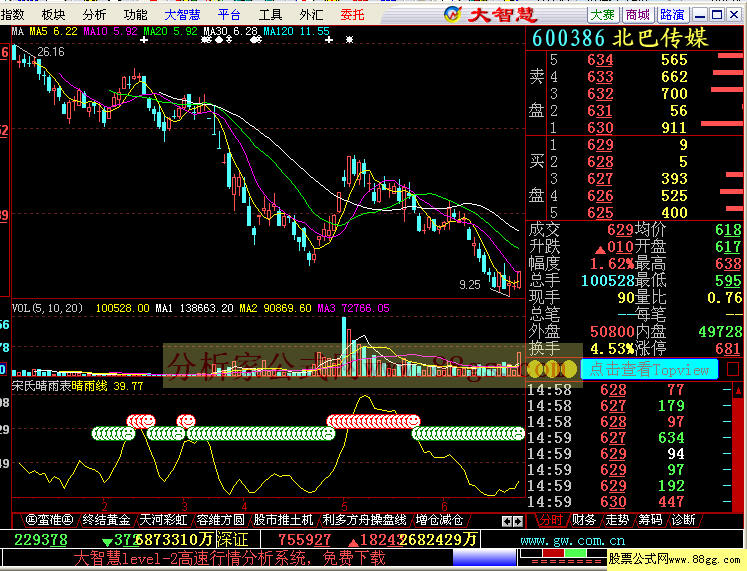Click the 路演 roadshow button
The width and height of the screenshot is (747, 571).
click(x=673, y=15)
